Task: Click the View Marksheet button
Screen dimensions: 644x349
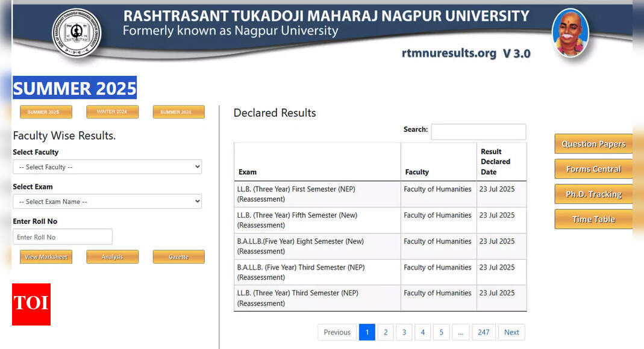Action: tap(46, 257)
